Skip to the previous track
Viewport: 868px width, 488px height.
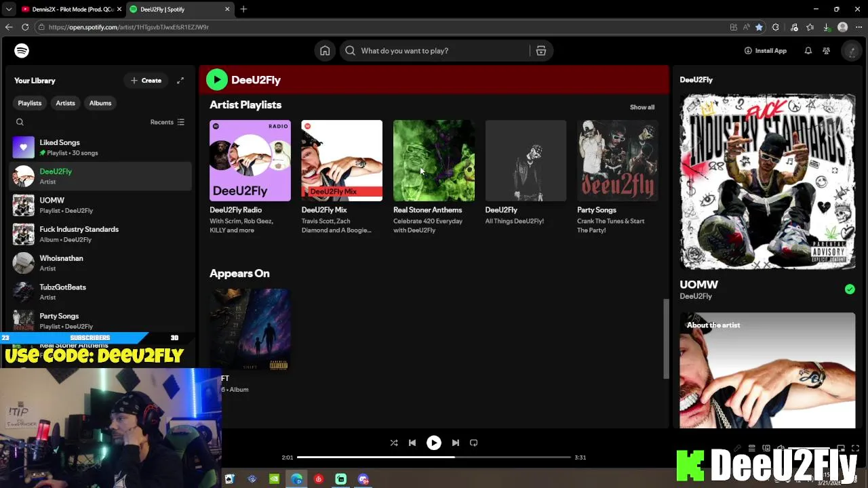pyautogui.click(x=412, y=443)
